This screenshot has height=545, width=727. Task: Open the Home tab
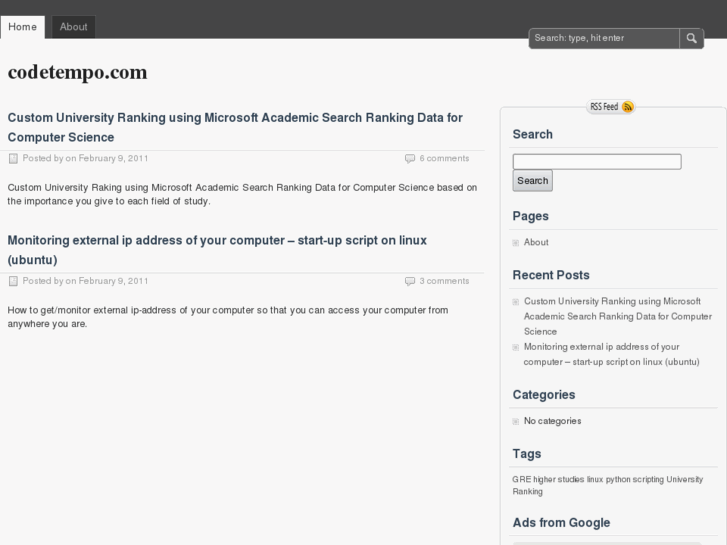point(22,27)
